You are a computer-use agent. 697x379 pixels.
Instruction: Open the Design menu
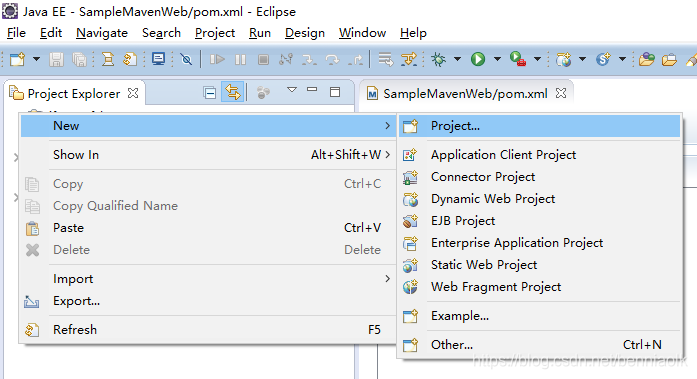pos(305,33)
